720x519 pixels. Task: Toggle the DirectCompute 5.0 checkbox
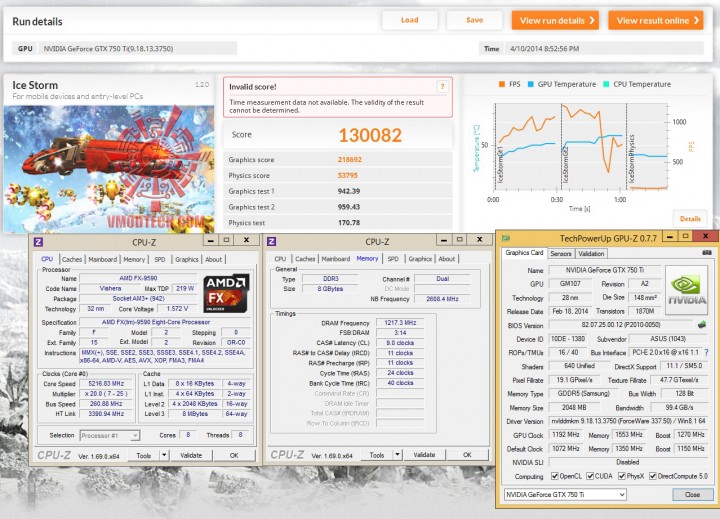click(652, 476)
